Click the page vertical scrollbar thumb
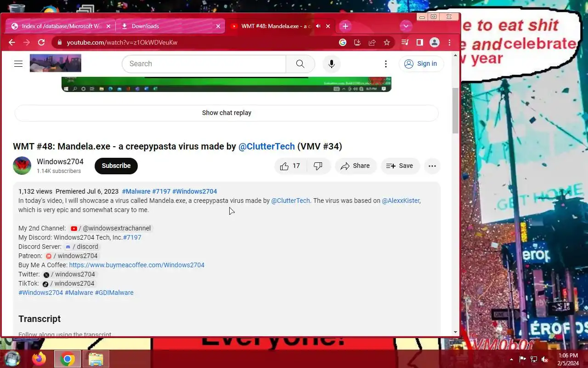The height and width of the screenshot is (368, 588). click(456, 110)
